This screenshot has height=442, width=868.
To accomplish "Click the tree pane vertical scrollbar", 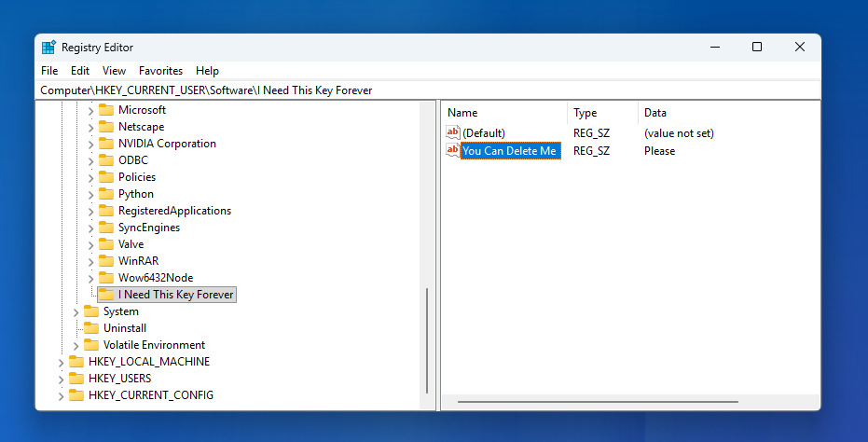I will coord(427,340).
